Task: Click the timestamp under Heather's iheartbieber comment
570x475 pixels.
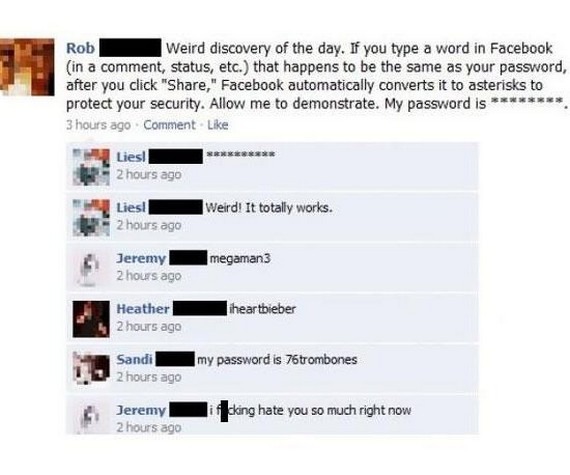Action: (149, 326)
